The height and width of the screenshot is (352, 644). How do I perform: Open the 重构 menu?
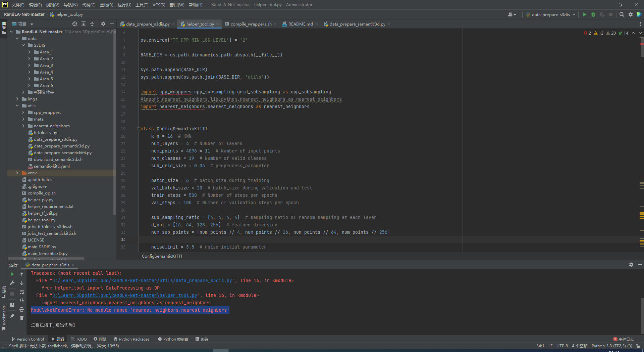pos(106,5)
